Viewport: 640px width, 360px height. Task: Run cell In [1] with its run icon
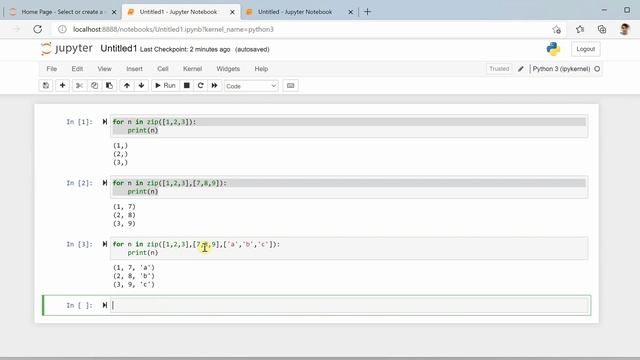105,122
